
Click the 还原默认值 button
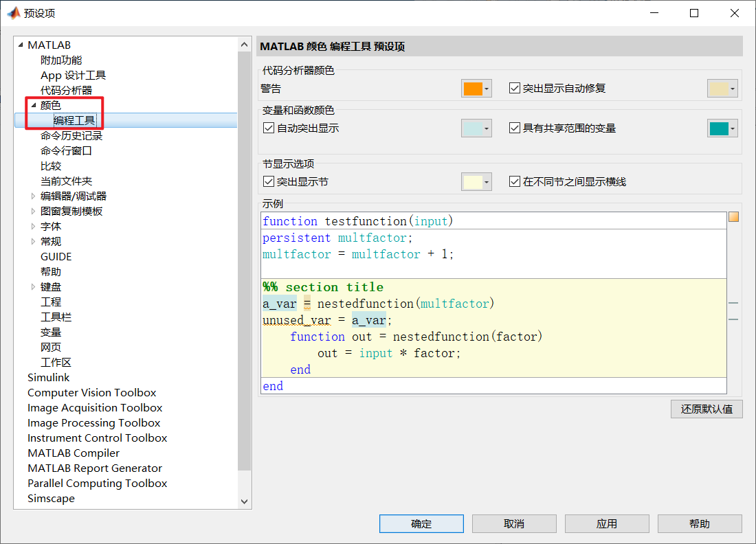click(x=707, y=409)
